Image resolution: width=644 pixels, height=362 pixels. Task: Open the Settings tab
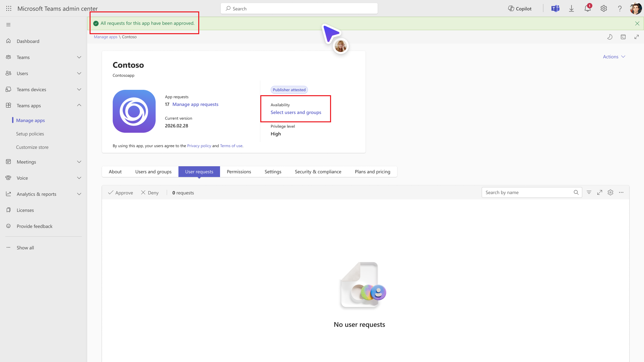273,172
